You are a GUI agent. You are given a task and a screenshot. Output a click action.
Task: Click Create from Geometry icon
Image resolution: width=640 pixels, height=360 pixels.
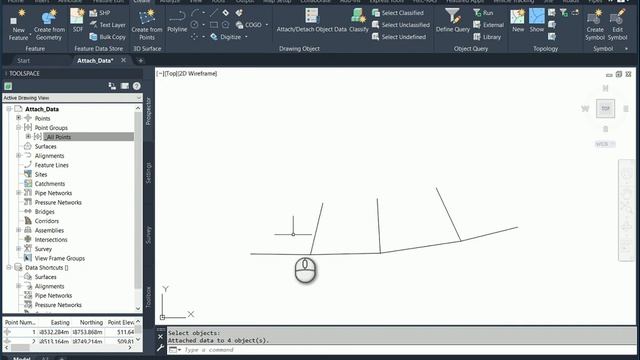(49, 25)
